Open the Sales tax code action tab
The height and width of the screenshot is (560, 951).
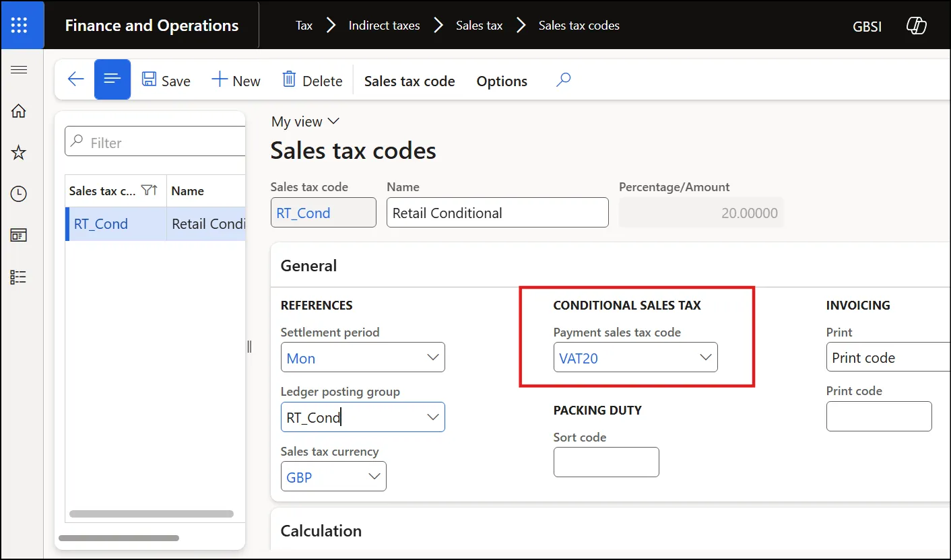tap(409, 81)
